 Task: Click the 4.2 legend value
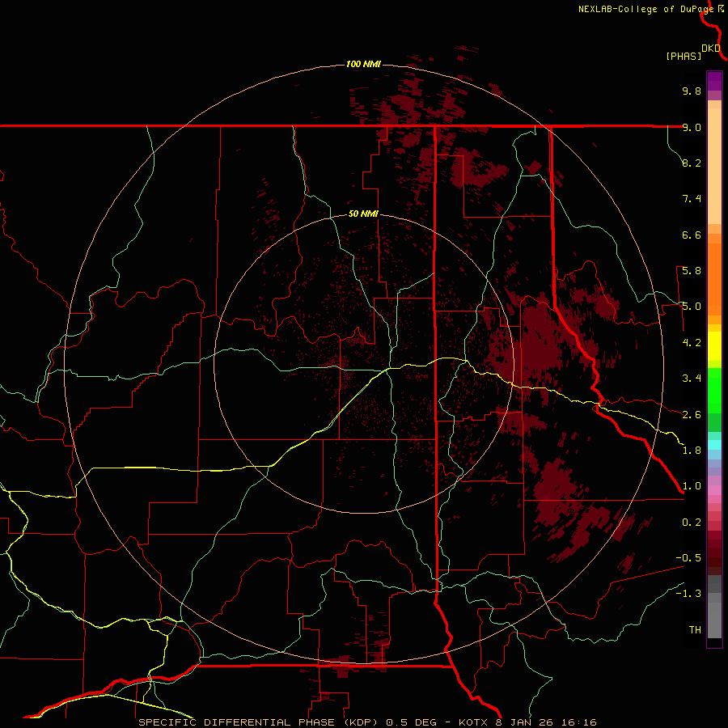(692, 343)
